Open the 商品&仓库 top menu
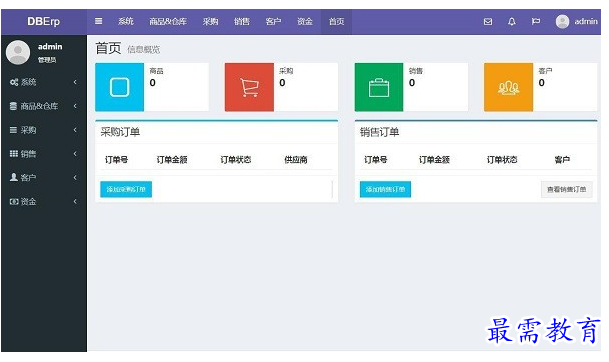This screenshot has width=609, height=362. coord(168,21)
